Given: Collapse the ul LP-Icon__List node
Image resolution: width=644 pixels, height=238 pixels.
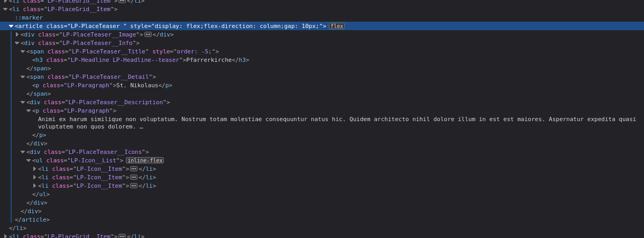Looking at the screenshot, I should (29, 160).
